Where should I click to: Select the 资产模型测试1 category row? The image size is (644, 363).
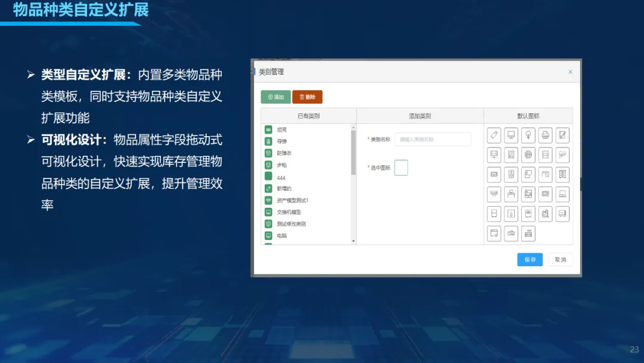(x=307, y=200)
